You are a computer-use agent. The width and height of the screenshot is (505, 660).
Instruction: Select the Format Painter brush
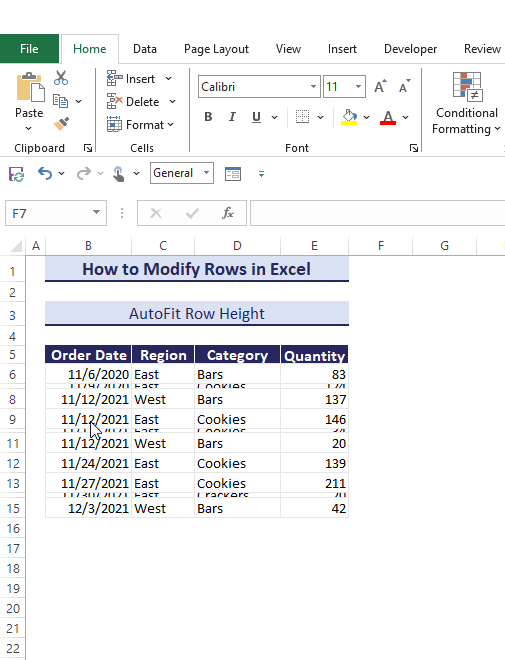(x=61, y=124)
